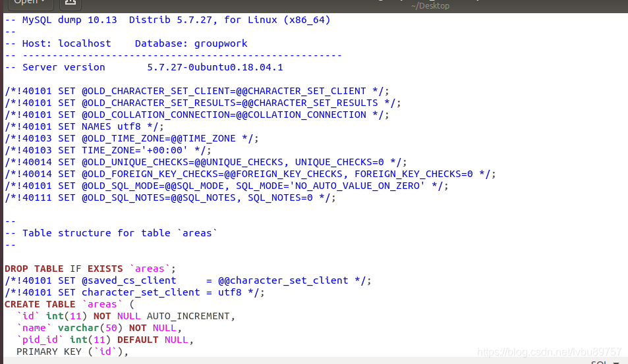
Task: Click the "DROP TABLE IF EXISTS `areas`" statement
Action: [90, 269]
